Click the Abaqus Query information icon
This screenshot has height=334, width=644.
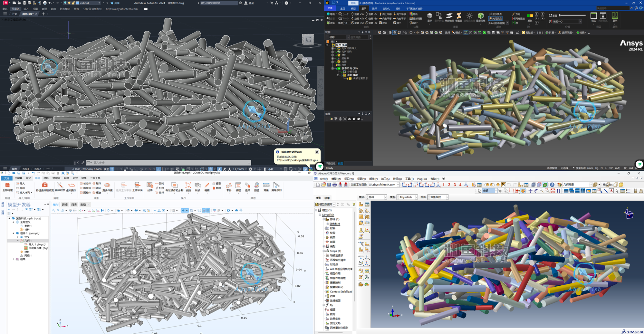[x=552, y=185]
